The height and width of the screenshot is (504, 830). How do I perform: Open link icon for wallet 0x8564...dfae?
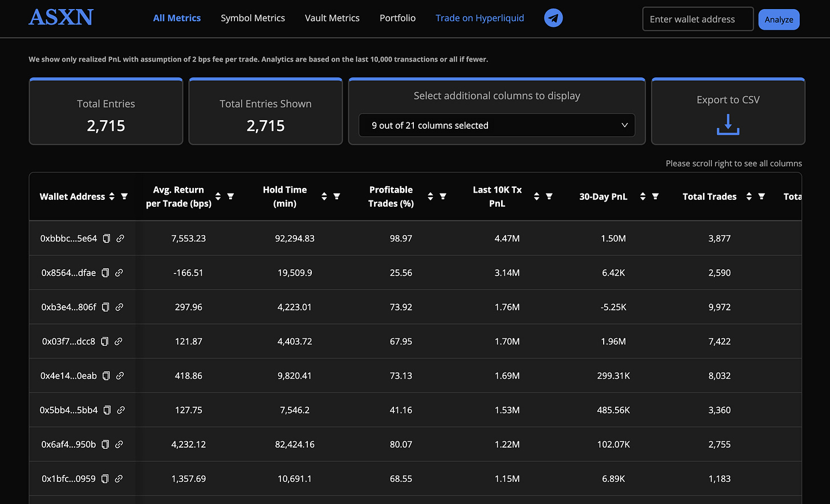(x=119, y=273)
